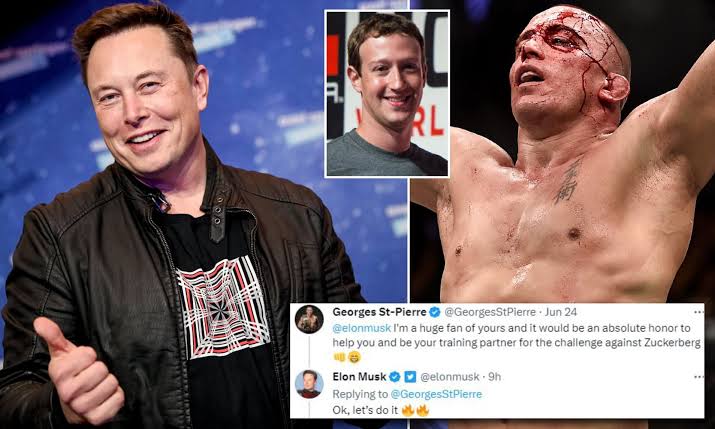The width and height of the screenshot is (715, 429).
Task: Click the laughing emoji in the tweet
Action: point(354,357)
